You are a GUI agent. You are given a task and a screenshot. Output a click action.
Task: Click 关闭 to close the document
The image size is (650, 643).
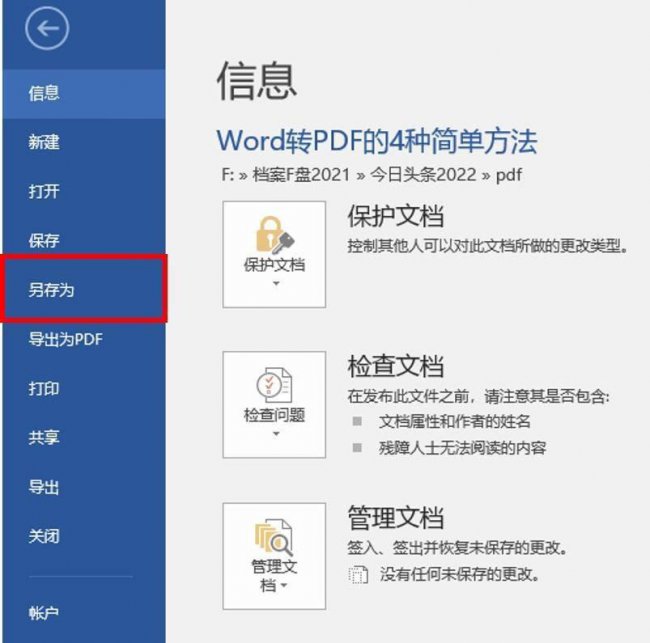pyautogui.click(x=84, y=536)
